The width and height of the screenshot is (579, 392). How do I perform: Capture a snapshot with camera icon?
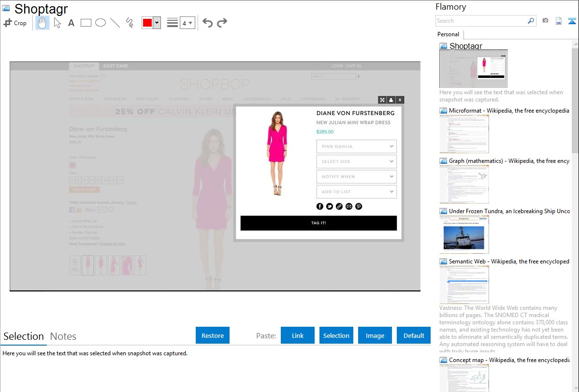pos(545,21)
